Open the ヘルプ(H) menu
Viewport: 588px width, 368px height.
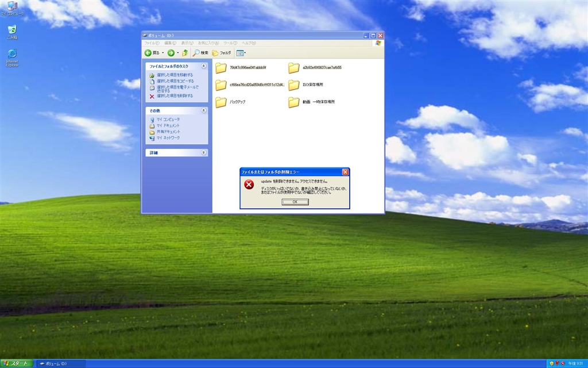(x=249, y=43)
